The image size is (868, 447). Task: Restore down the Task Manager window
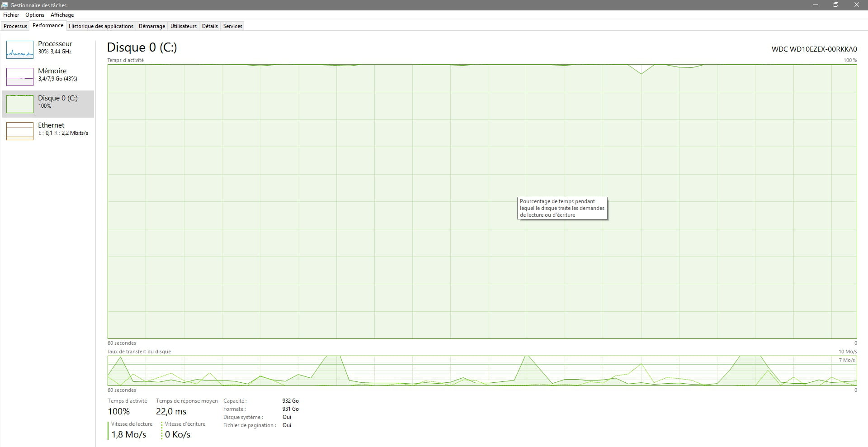836,5
